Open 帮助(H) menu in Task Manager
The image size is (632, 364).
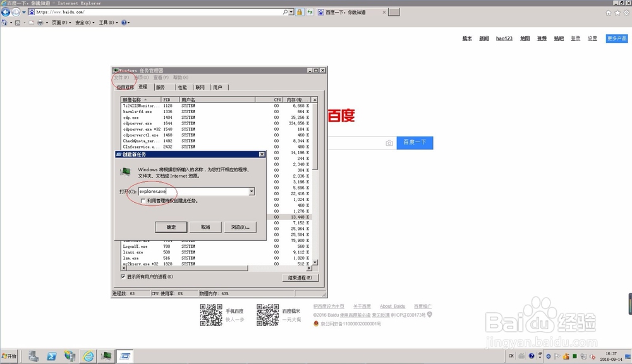(x=181, y=77)
